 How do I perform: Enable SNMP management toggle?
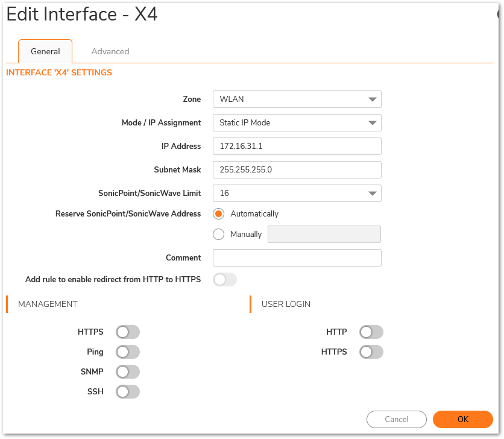click(128, 372)
